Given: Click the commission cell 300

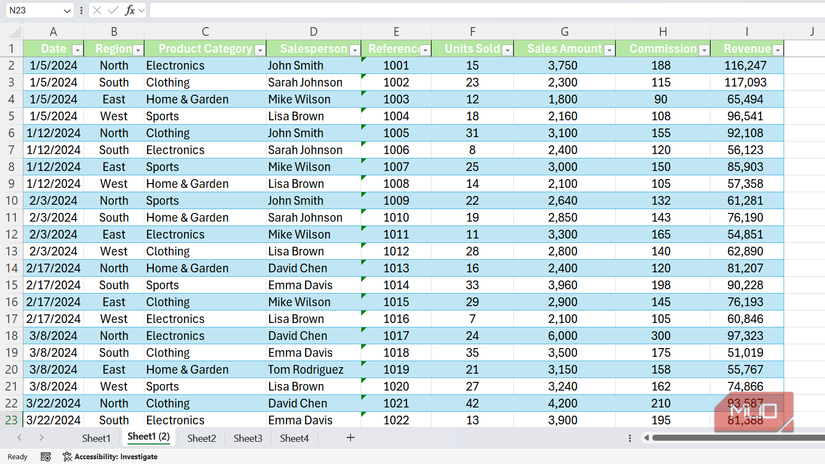Looking at the screenshot, I should tap(662, 336).
